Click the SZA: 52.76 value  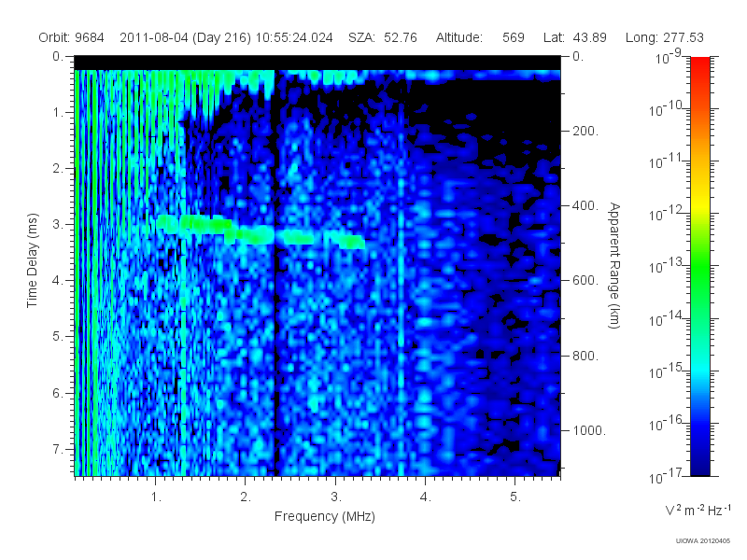(383, 37)
